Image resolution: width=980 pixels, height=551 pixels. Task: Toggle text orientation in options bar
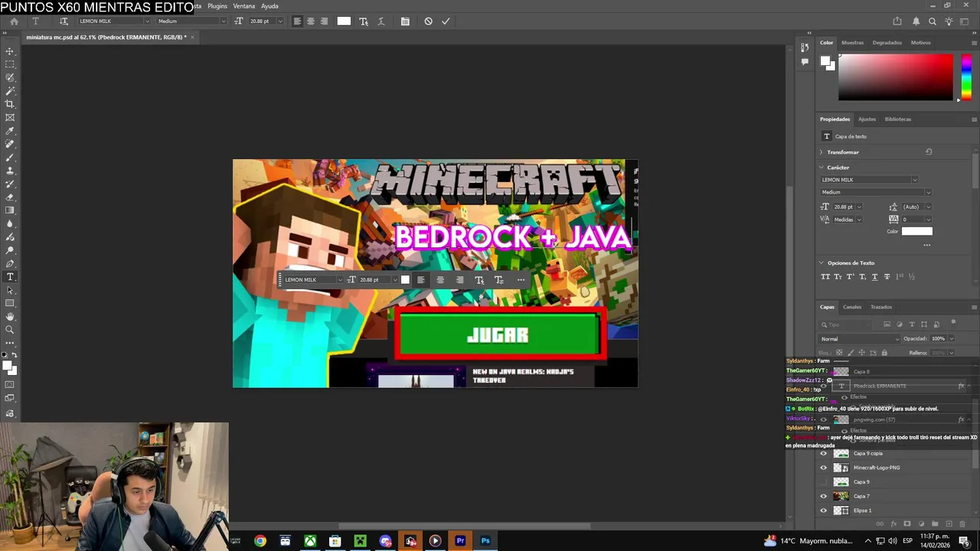(x=64, y=21)
